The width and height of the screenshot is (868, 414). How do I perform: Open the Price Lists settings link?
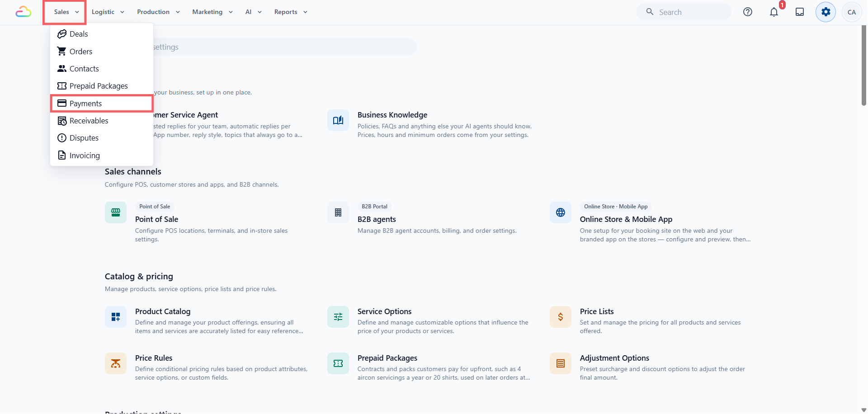pos(597,311)
